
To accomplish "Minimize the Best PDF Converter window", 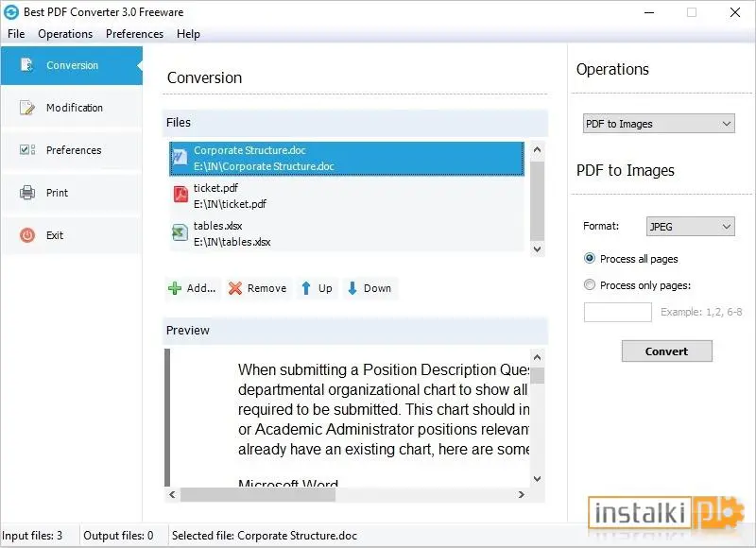I will [649, 12].
